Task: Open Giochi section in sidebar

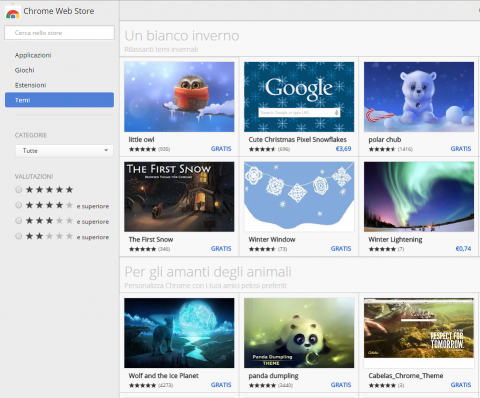Action: [x=25, y=70]
